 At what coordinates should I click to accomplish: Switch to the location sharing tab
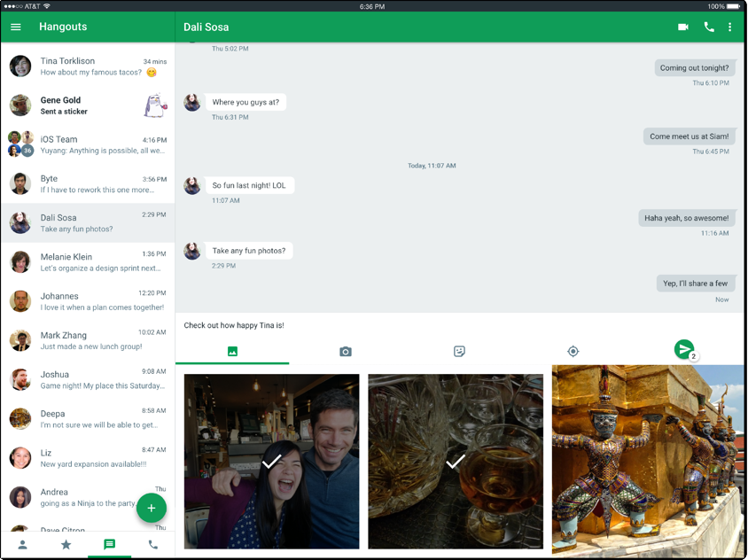pyautogui.click(x=573, y=352)
